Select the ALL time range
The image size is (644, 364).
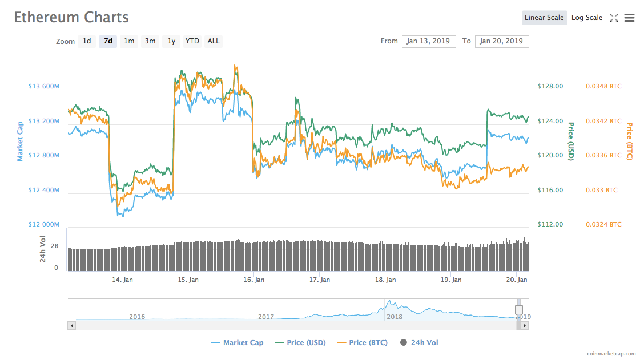(213, 41)
